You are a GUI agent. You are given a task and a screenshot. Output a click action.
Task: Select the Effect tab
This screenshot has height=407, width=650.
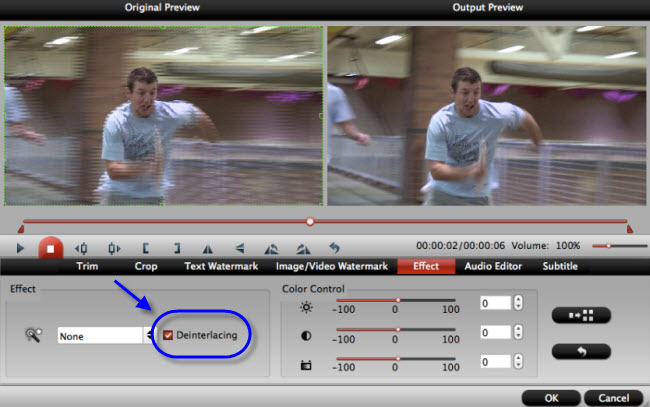(426, 266)
